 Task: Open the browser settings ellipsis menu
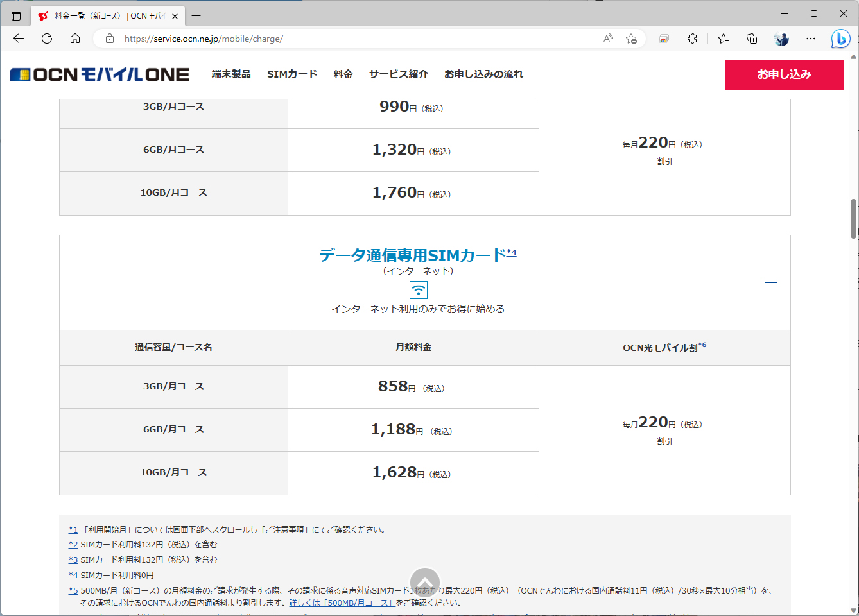point(811,38)
